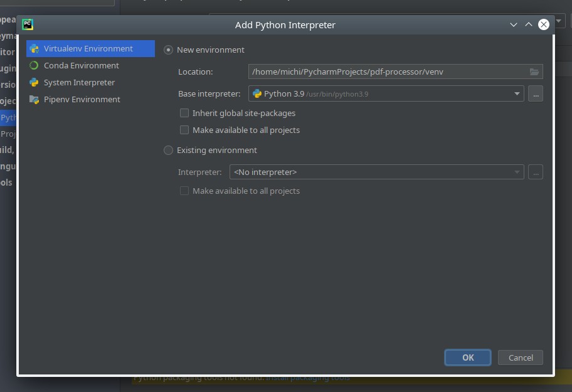Click the Pipenv folder icon
This screenshot has height=392, width=572.
[x=34, y=99]
